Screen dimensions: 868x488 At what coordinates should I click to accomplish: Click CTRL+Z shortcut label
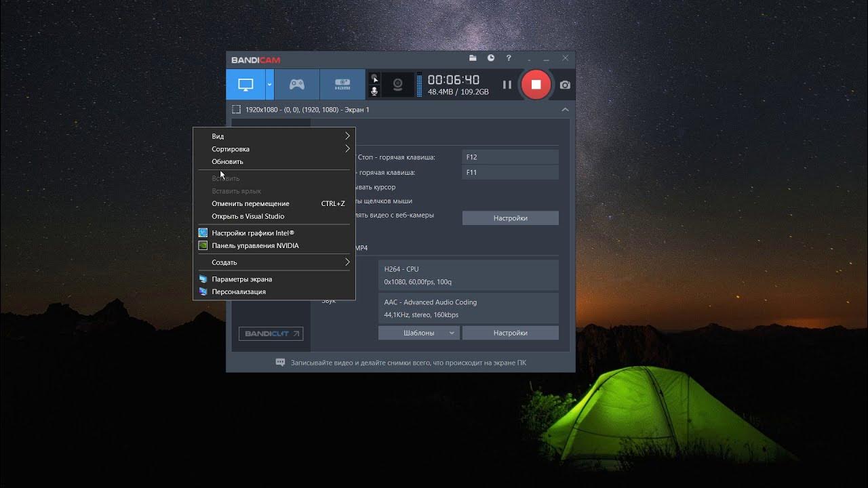pos(333,204)
